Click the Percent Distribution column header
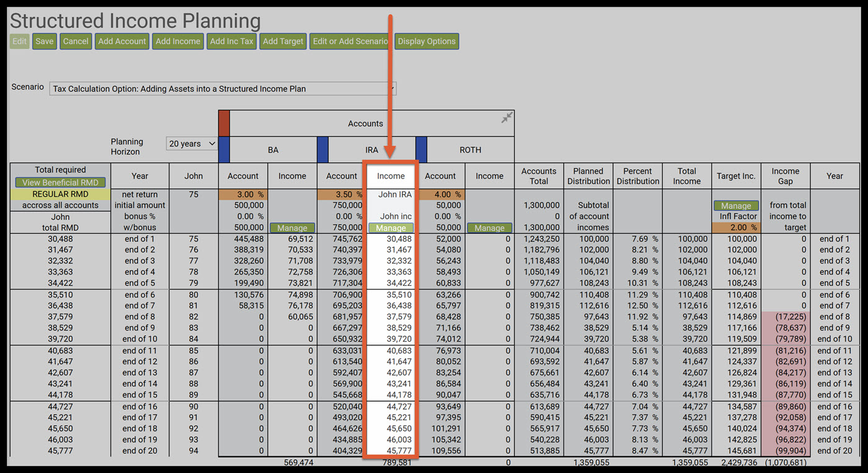The height and width of the screenshot is (473, 868). pos(637,176)
